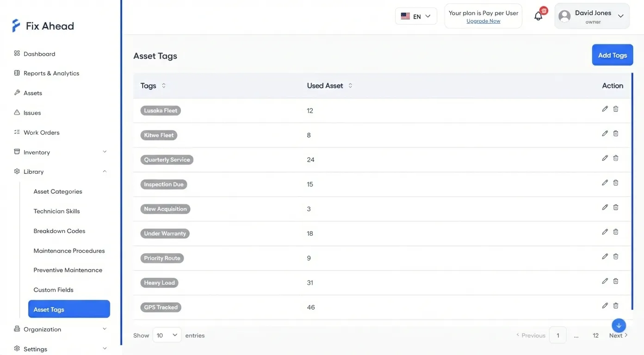Sort table by Tags column

click(x=164, y=86)
